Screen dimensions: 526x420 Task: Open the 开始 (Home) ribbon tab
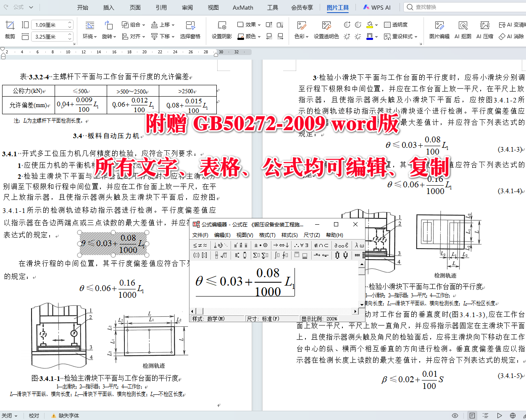click(83, 8)
